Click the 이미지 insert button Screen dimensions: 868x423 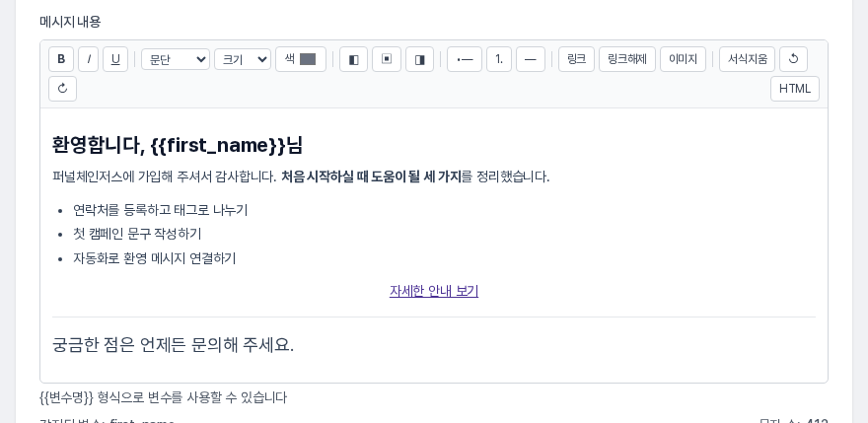coord(684,59)
